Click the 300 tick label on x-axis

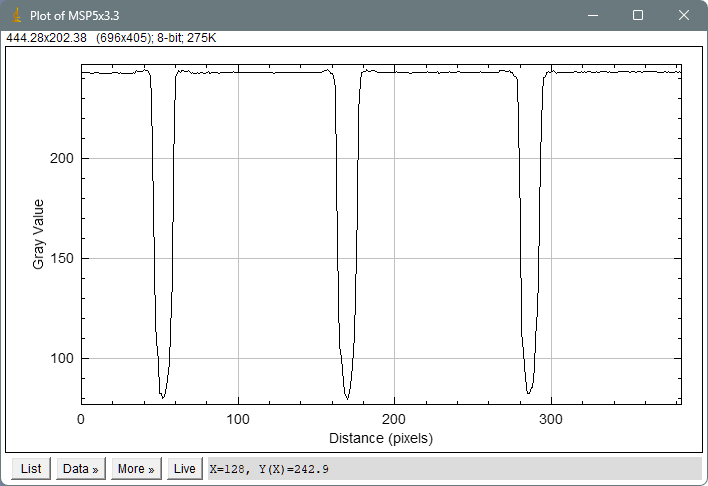tap(551, 420)
